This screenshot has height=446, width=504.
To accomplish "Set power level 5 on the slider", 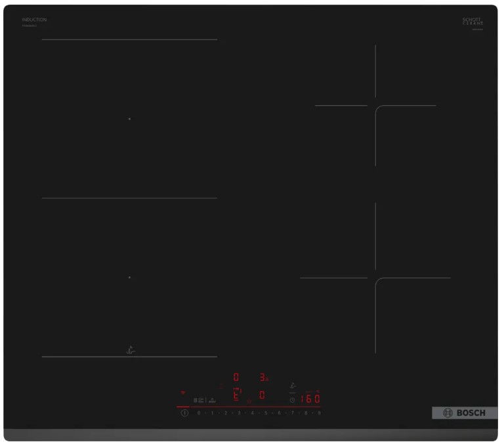I will 266,413.
